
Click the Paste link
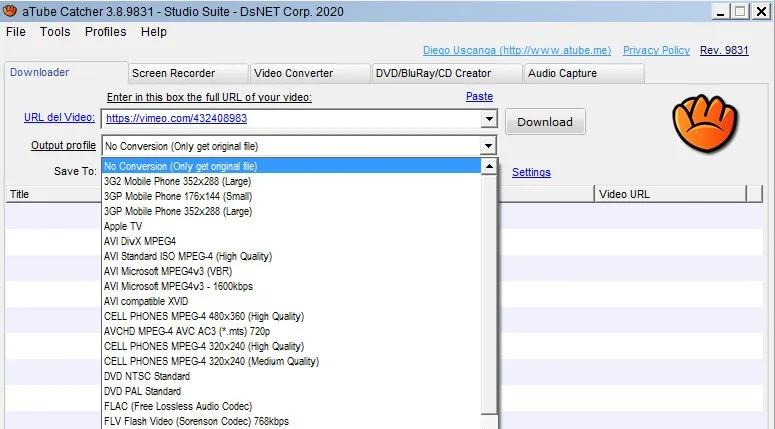pyautogui.click(x=479, y=96)
